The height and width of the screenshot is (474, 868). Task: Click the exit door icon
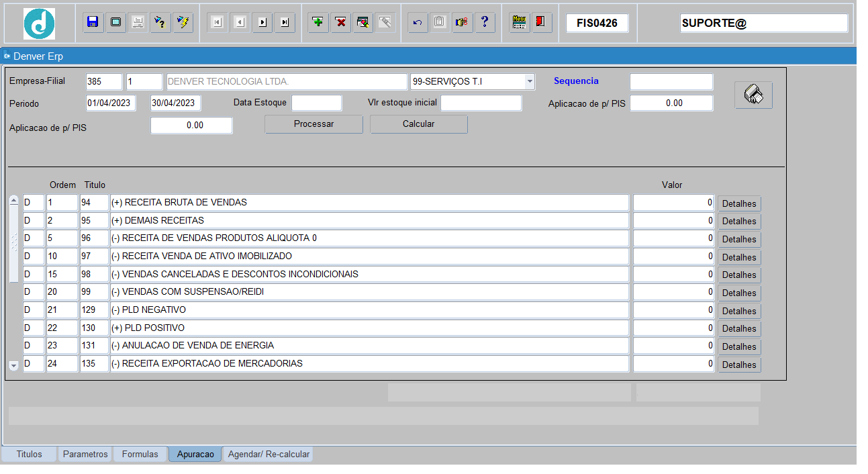click(x=540, y=22)
